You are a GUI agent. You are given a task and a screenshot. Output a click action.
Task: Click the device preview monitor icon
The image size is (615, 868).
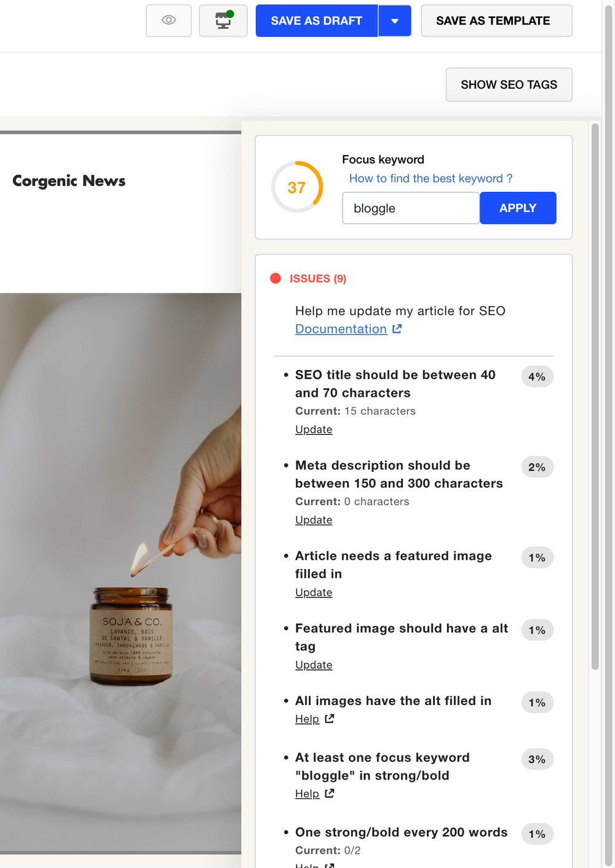pyautogui.click(x=223, y=20)
